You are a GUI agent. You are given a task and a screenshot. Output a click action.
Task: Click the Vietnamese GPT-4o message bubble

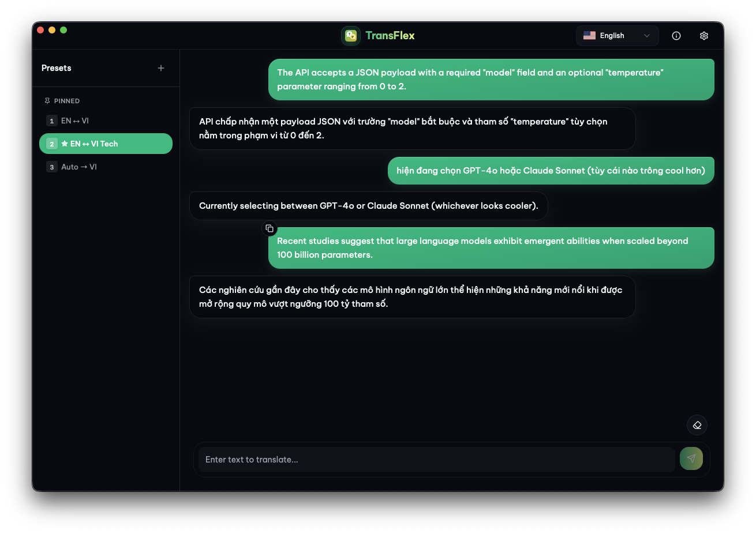click(551, 171)
